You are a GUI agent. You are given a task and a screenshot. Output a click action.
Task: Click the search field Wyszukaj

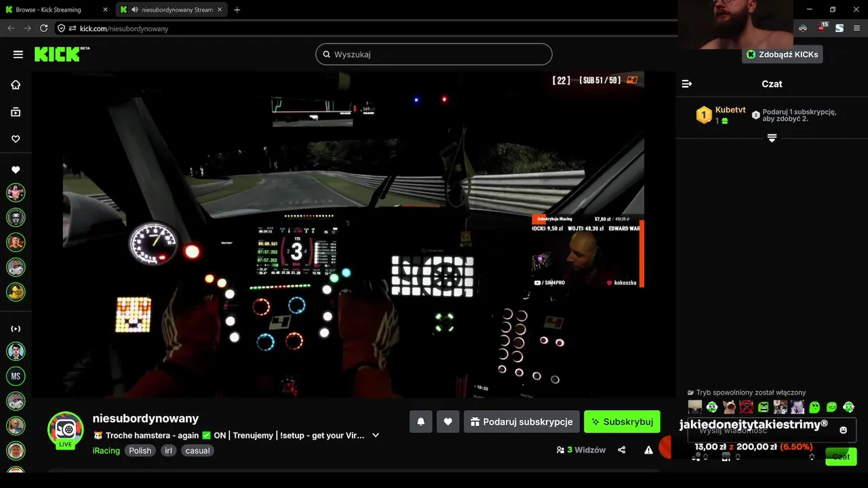coord(434,54)
